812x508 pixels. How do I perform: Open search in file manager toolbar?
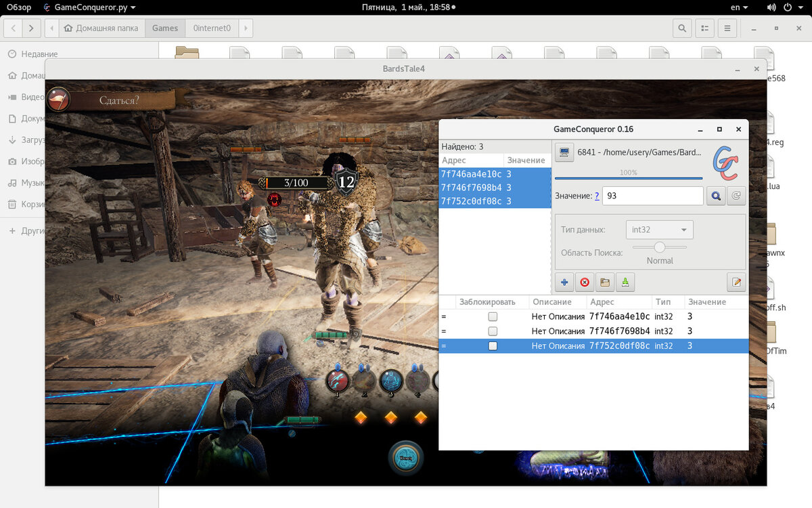pos(682,28)
